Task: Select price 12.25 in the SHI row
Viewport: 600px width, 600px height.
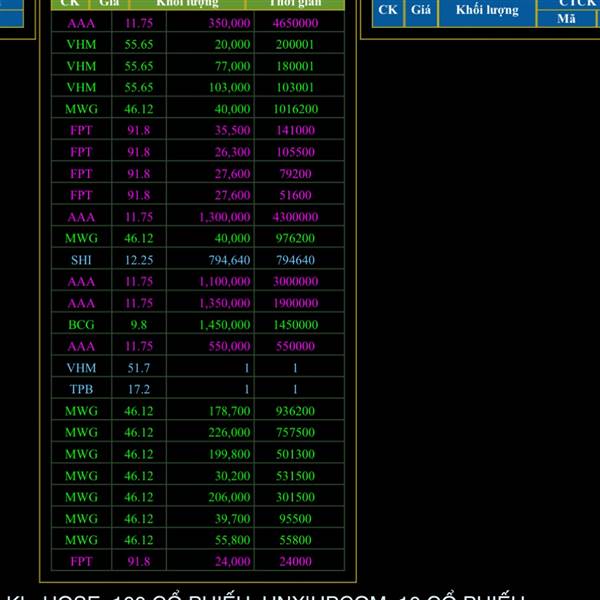Action: 139,260
